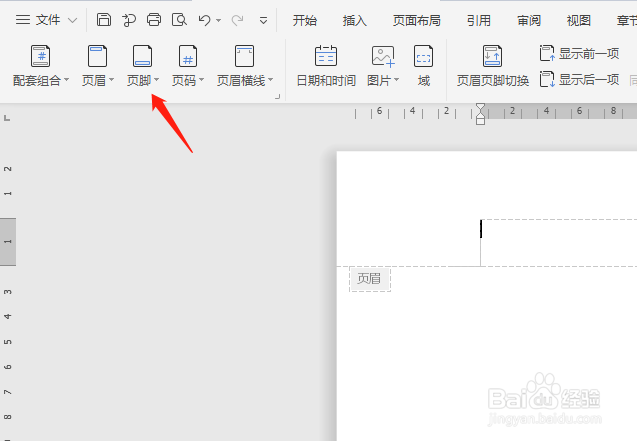Switch to the 插入 tab
Image resolution: width=637 pixels, height=441 pixels.
354,20
